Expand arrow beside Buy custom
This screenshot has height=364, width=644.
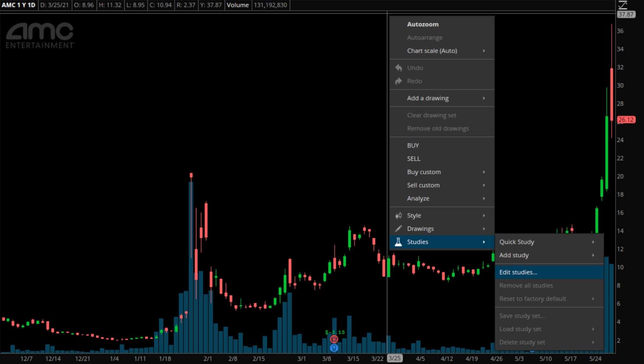pos(484,172)
